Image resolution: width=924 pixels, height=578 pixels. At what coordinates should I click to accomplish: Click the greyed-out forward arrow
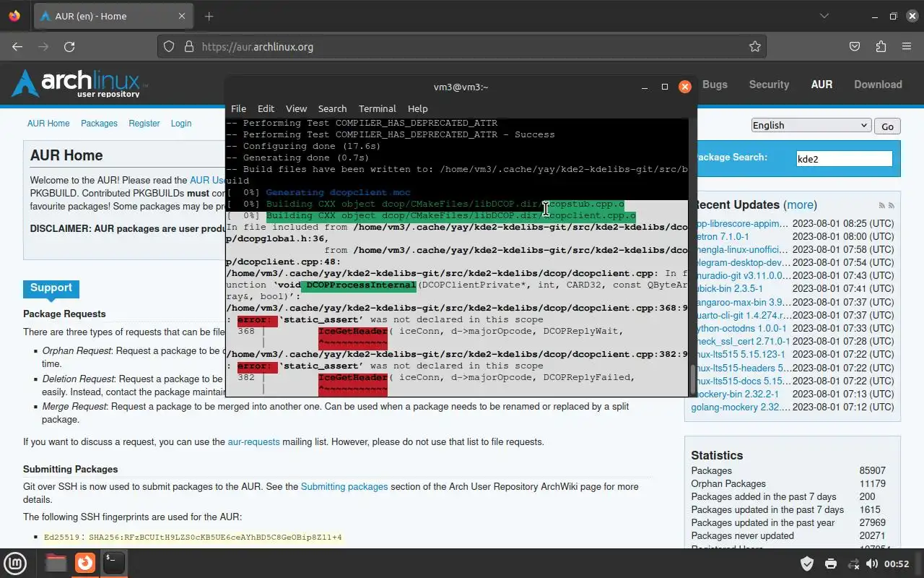43,46
